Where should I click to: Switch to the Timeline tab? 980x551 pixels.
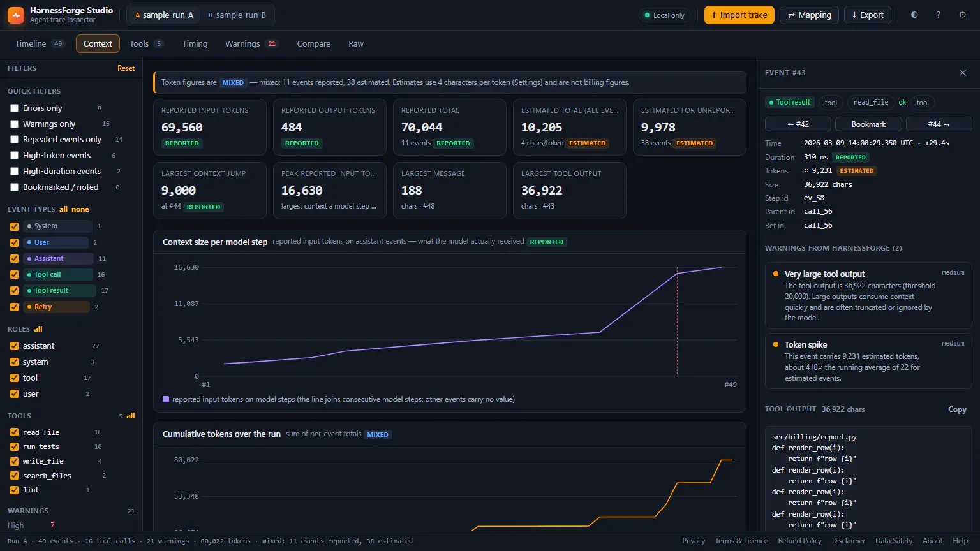[x=40, y=43]
